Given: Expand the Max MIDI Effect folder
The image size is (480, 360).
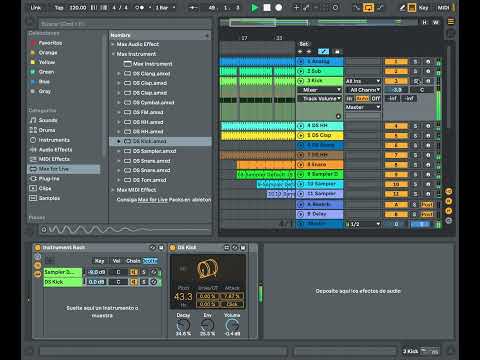Looking at the screenshot, I should click(113, 190).
